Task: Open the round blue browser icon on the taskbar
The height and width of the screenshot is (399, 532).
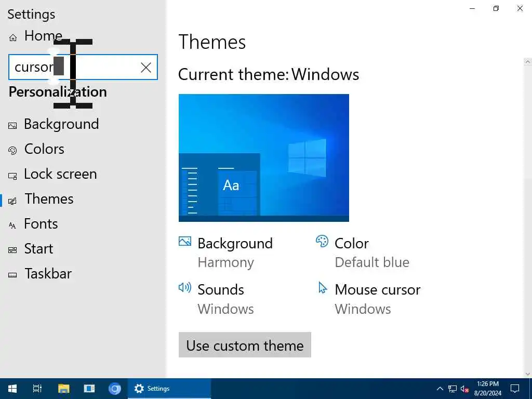Action: 115,389
